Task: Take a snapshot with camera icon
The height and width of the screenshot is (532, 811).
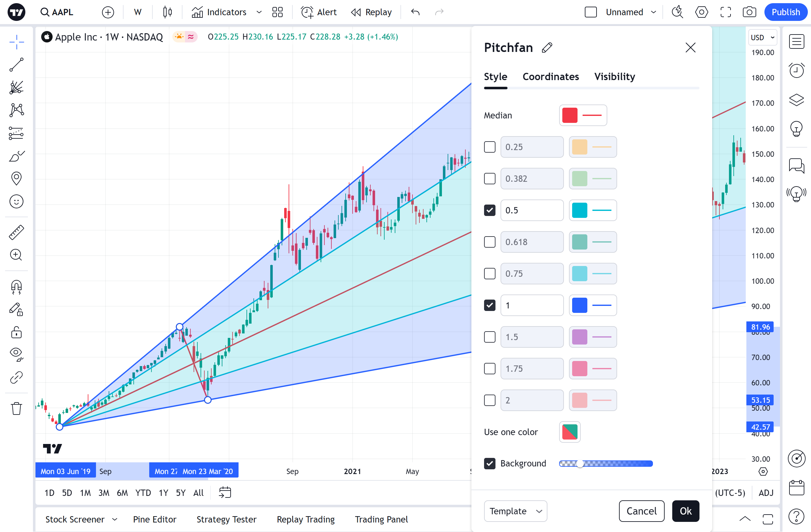Action: pyautogui.click(x=749, y=12)
